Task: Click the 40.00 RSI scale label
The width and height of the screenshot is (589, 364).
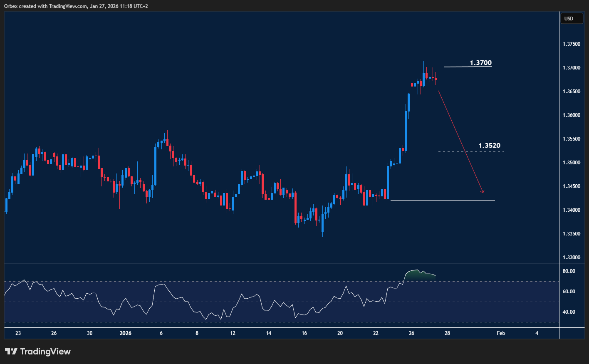Action: point(569,312)
